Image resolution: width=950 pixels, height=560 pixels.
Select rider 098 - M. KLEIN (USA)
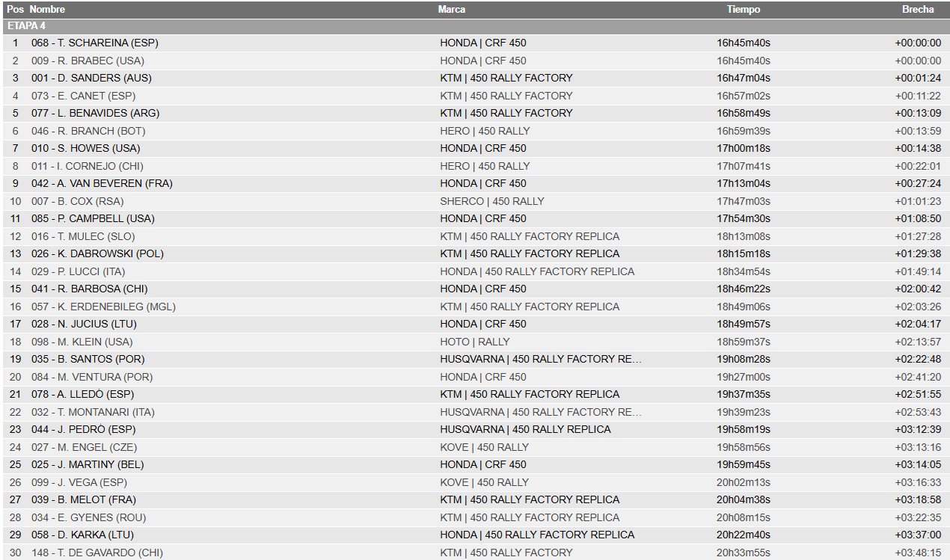click(x=82, y=342)
